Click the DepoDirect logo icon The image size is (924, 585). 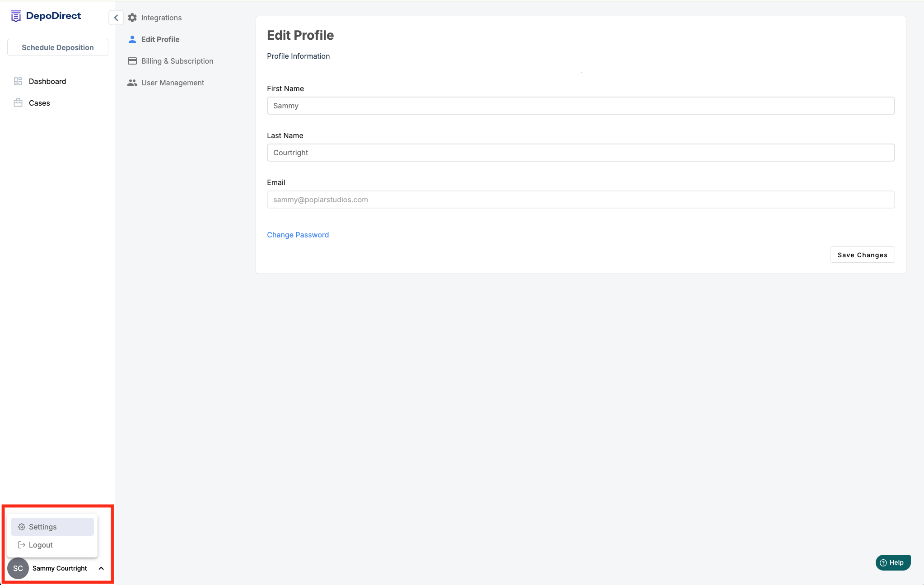click(16, 16)
